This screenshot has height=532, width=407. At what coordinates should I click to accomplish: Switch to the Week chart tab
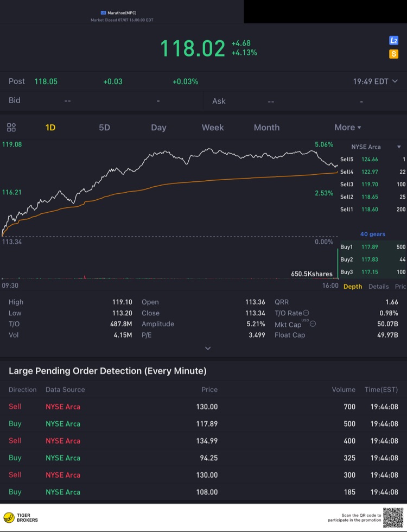(x=213, y=128)
